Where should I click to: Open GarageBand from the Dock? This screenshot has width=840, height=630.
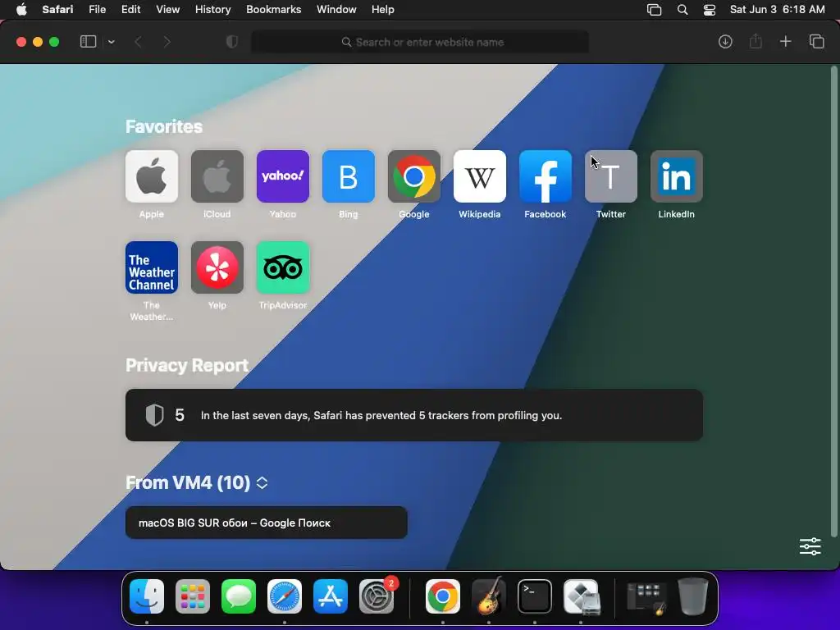click(489, 596)
